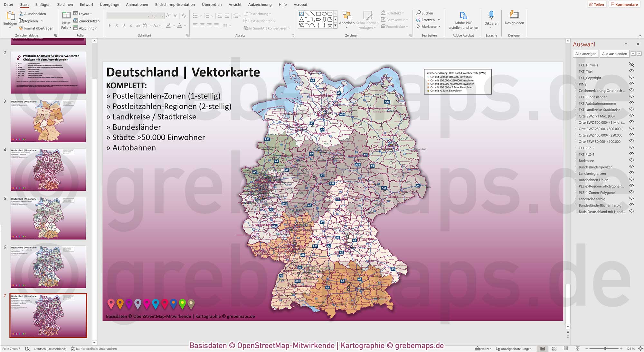Click Anzeigeeinstellungen in status bar
The image size is (644, 352).
(x=514, y=349)
